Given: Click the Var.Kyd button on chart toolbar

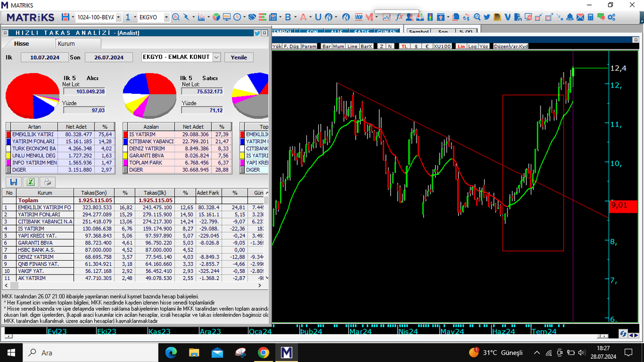Looking at the screenshot, I should point(519,47).
